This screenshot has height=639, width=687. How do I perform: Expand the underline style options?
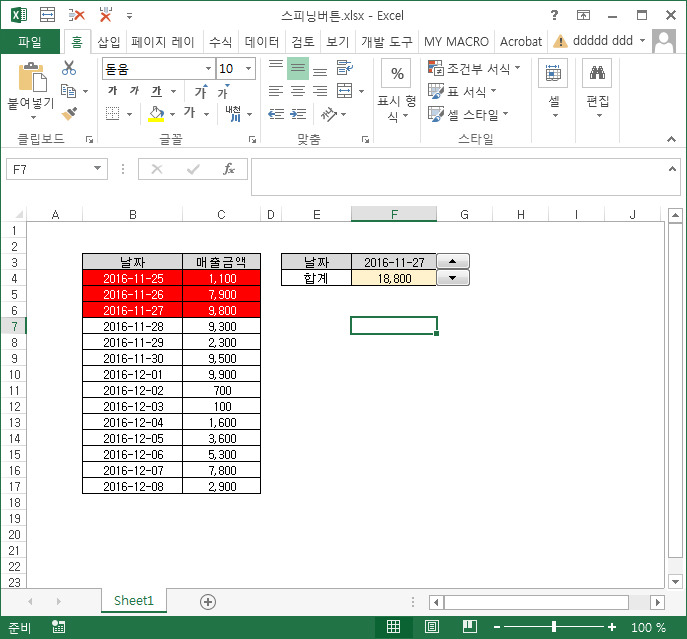(174, 91)
